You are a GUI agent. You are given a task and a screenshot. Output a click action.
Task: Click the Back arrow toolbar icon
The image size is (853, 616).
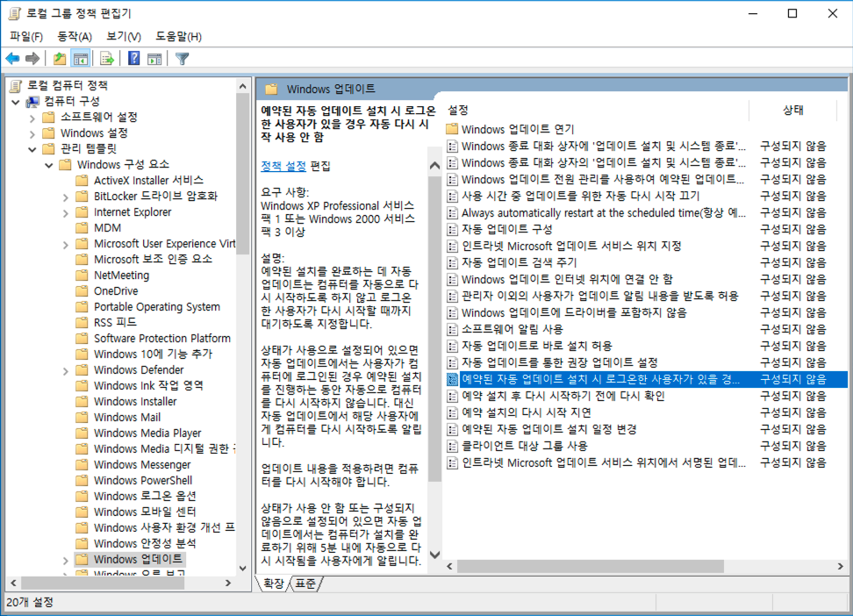12,59
